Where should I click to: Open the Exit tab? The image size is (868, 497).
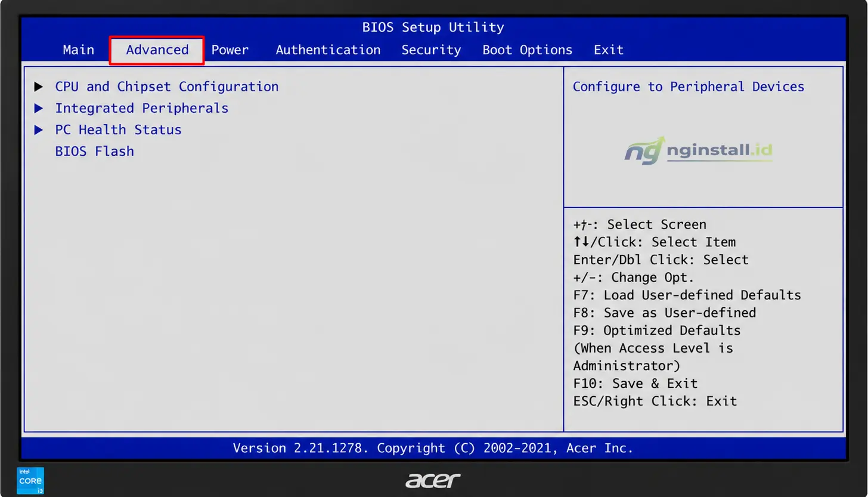pos(609,50)
